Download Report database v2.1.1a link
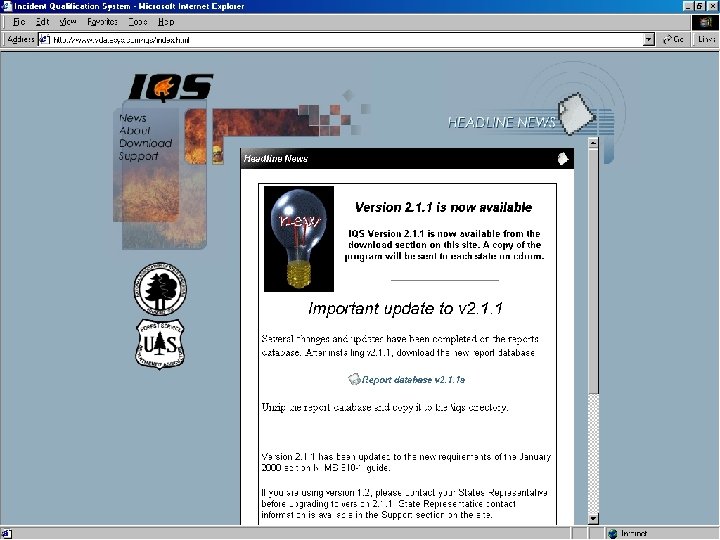This screenshot has height=540, width=720. (x=414, y=380)
